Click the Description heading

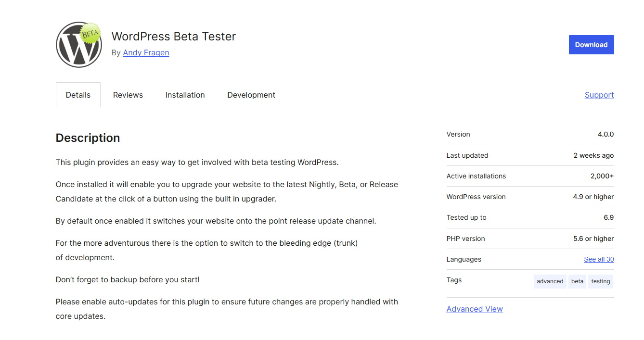88,138
